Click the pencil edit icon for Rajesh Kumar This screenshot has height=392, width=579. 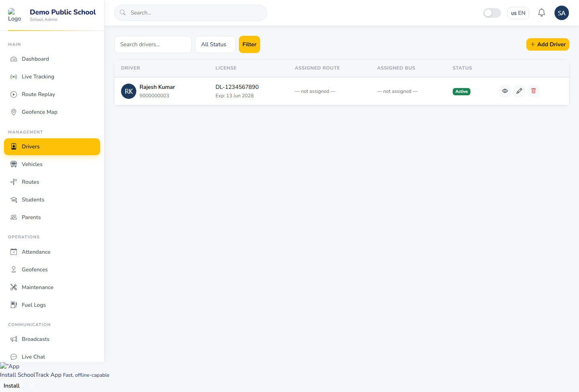point(519,91)
